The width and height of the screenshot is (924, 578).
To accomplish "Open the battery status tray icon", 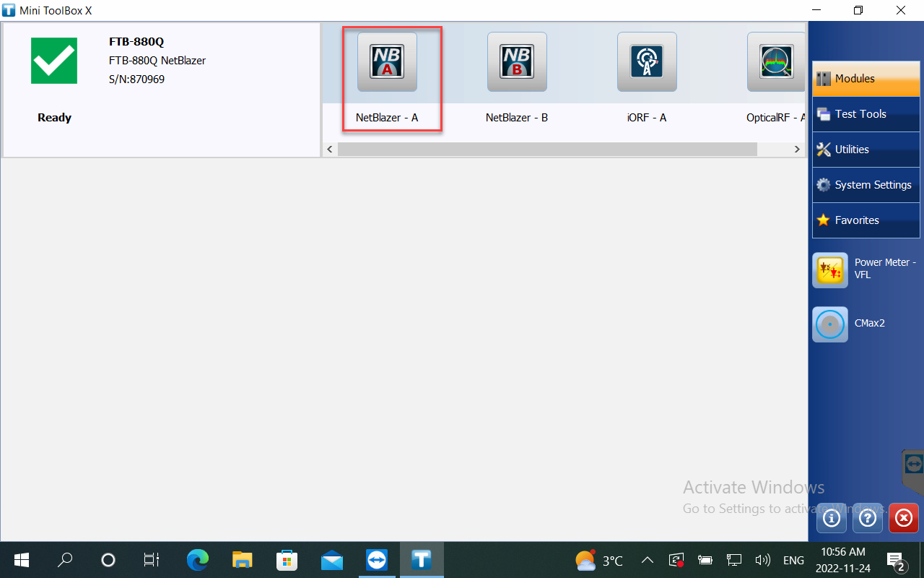I will (x=705, y=560).
